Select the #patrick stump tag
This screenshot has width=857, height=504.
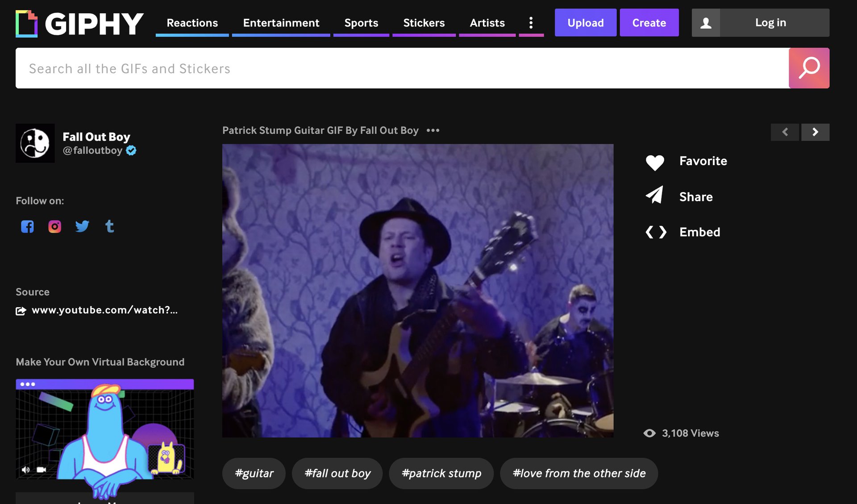tap(441, 473)
